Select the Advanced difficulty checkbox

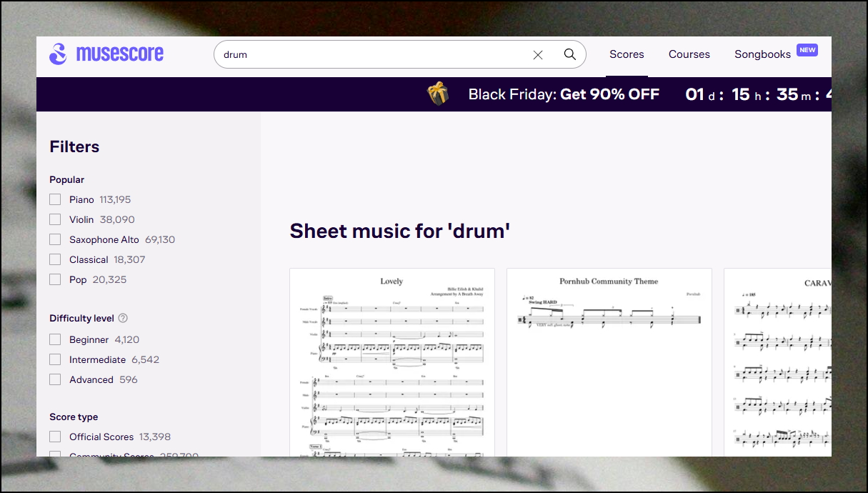(x=55, y=380)
